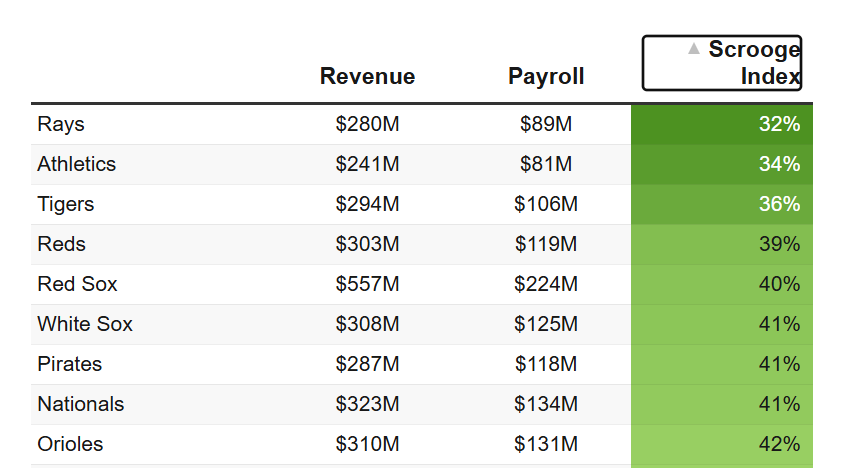This screenshot has height=468, width=848.
Task: Click the Reds revenue value $303M
Action: point(367,245)
